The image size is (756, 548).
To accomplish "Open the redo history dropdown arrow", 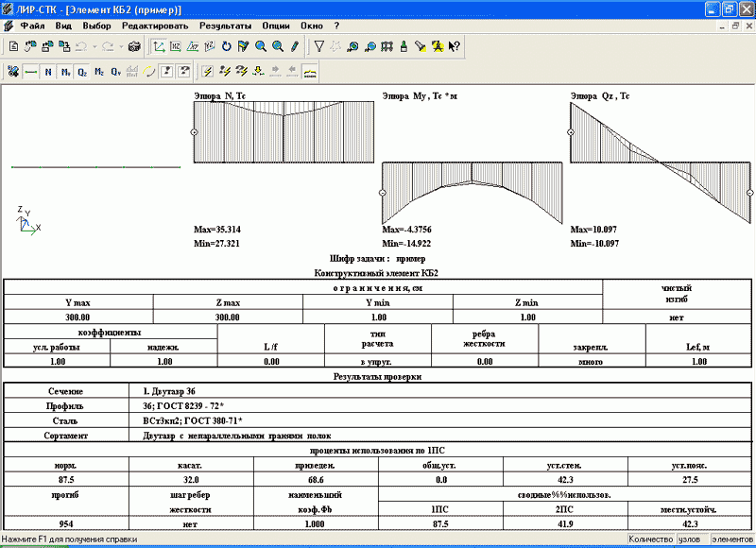I will [119, 45].
